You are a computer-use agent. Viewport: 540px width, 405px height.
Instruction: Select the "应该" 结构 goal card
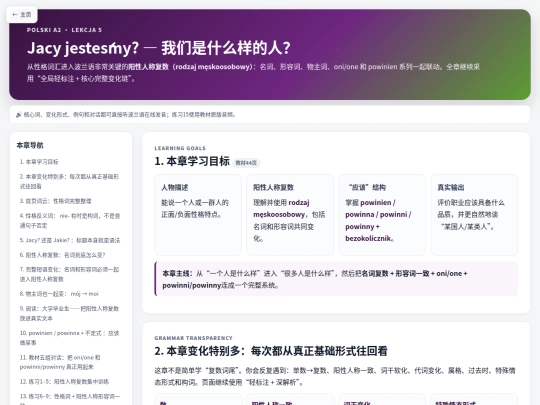[x=382, y=215]
